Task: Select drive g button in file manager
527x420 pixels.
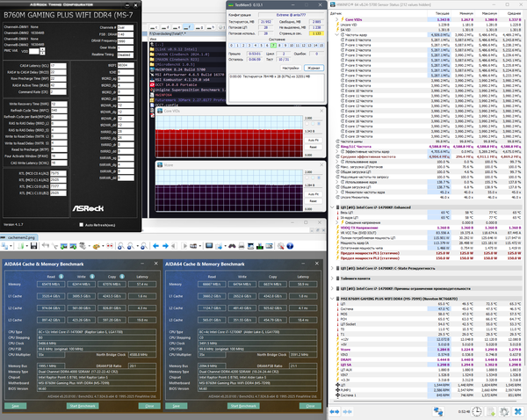Action: pyautogui.click(x=200, y=27)
